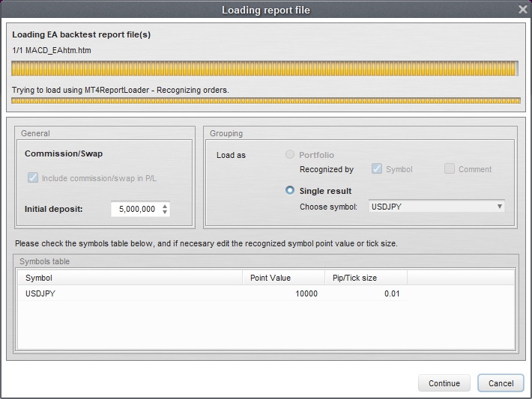Screen dimensions: 532x399
Task: Select the Single result radio option
Action: [x=290, y=191]
